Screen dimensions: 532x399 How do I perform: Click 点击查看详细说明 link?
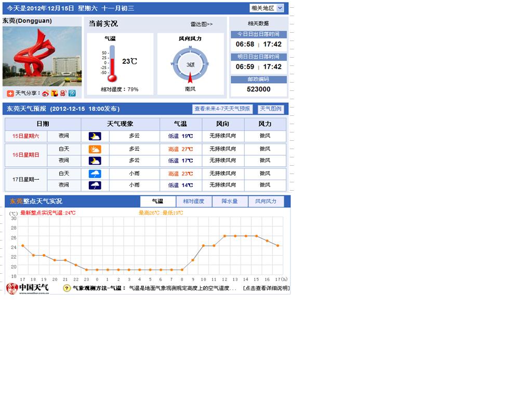265,288
